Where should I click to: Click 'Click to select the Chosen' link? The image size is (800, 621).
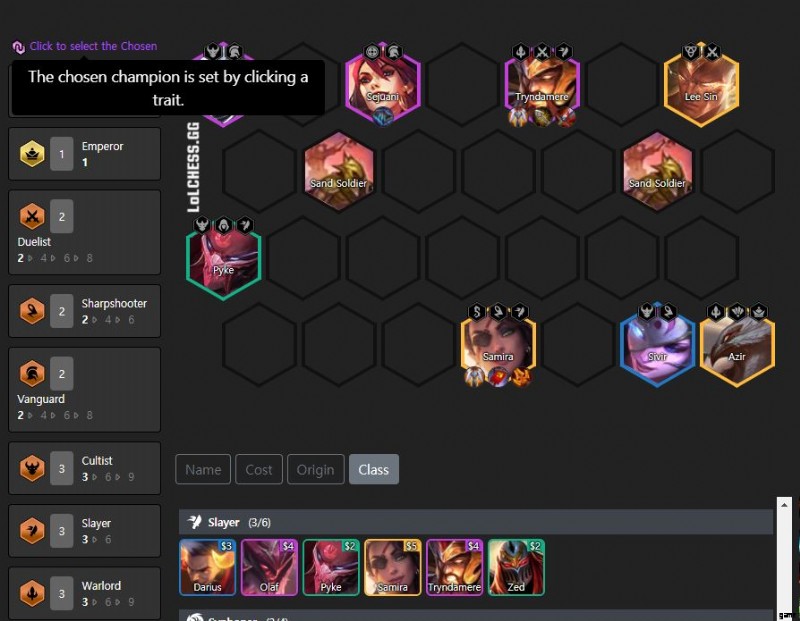pos(93,46)
